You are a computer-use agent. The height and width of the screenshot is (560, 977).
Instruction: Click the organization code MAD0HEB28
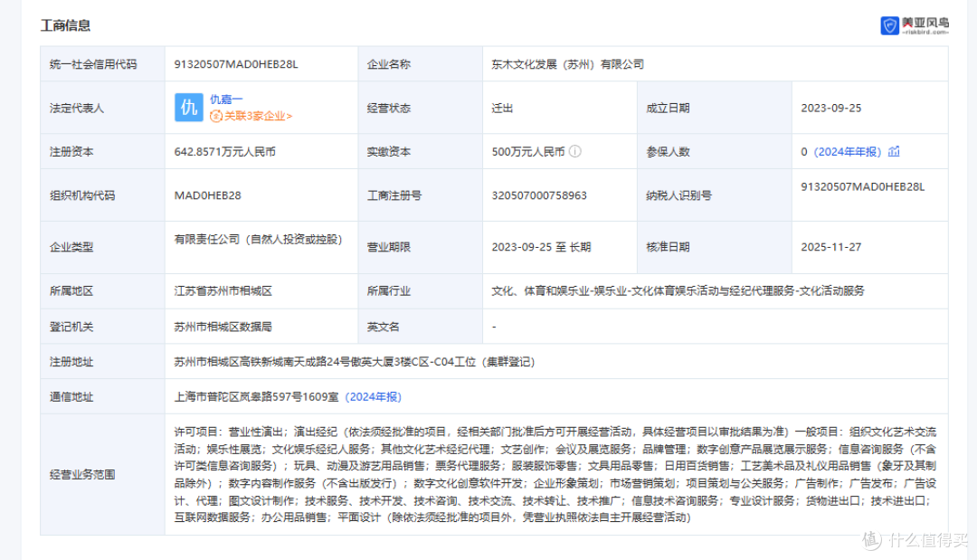click(207, 195)
